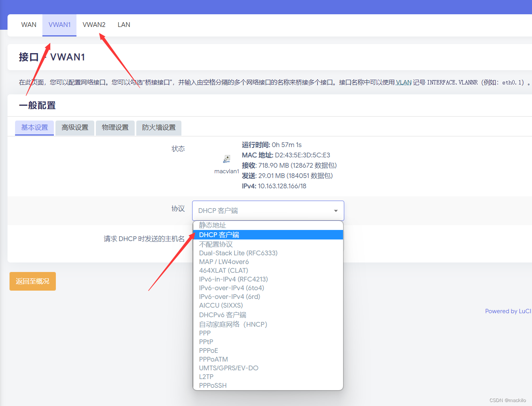Pick UMTS/GPRS/EV-DO protocol option
This screenshot has height=406, width=532.
click(x=268, y=368)
